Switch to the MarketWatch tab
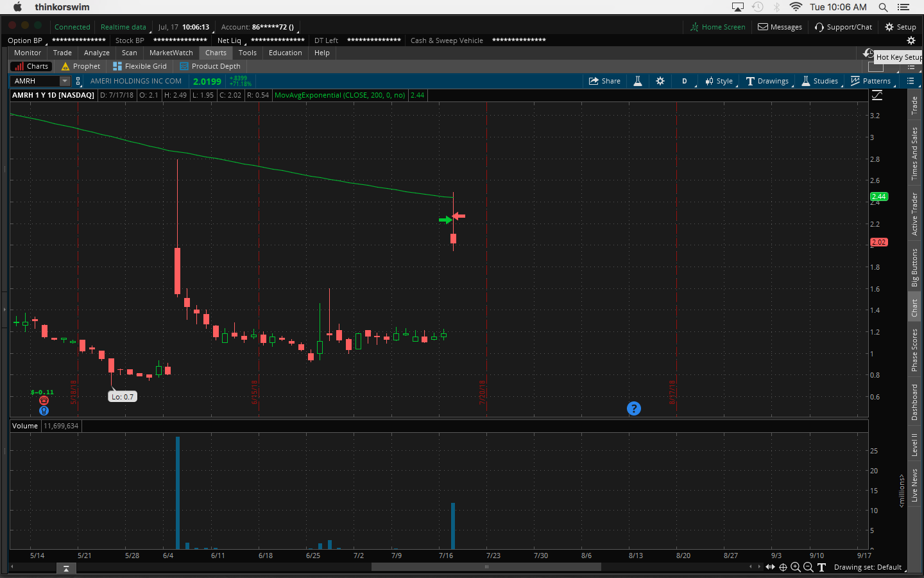Screen dimensions: 924x578 click(171, 53)
